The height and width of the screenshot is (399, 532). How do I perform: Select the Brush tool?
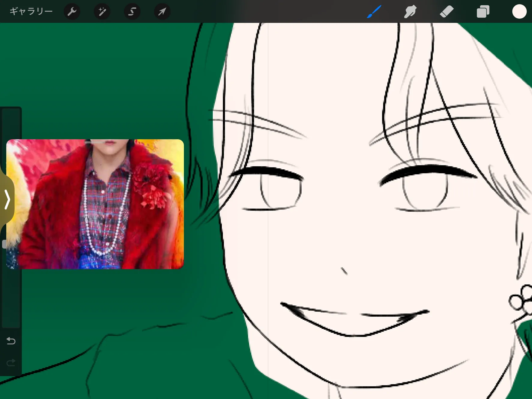pos(374,11)
